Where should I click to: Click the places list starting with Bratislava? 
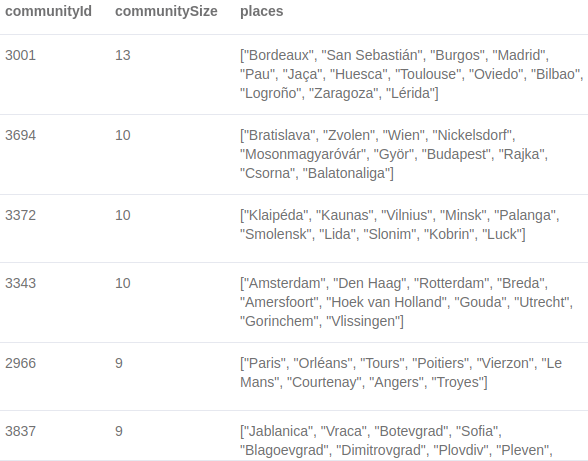(394, 154)
